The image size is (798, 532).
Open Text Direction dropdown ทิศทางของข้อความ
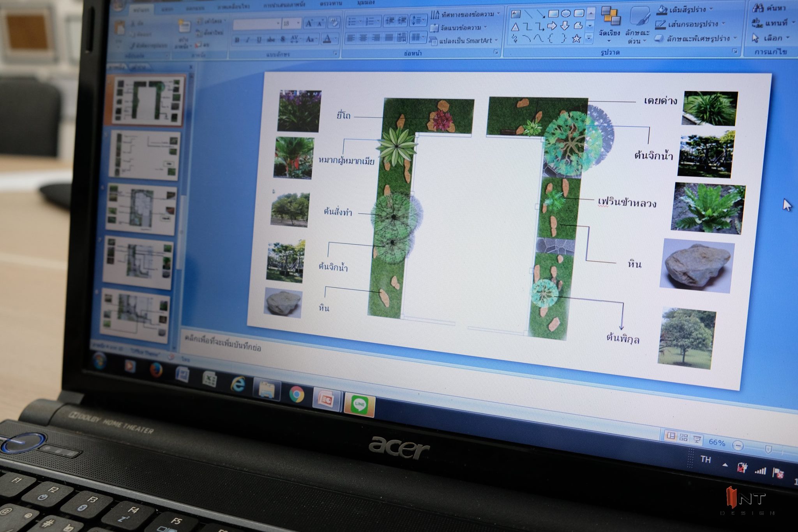click(465, 14)
